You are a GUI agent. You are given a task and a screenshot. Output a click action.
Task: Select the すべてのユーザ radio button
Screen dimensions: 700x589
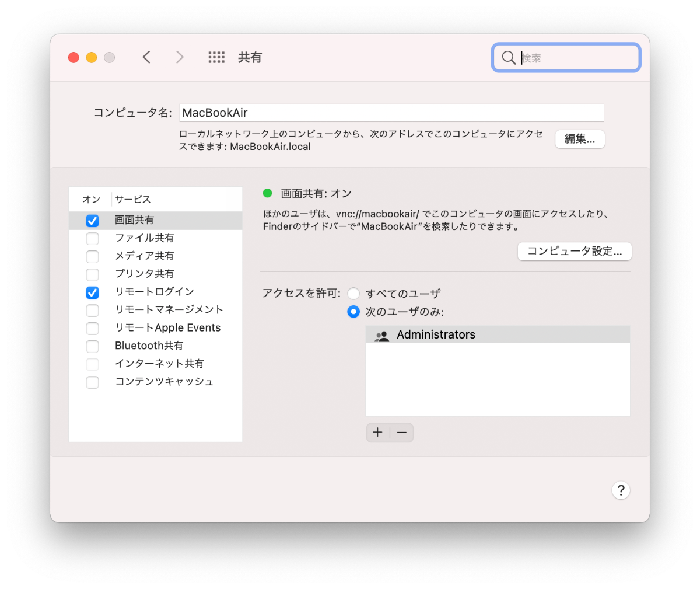click(x=353, y=294)
